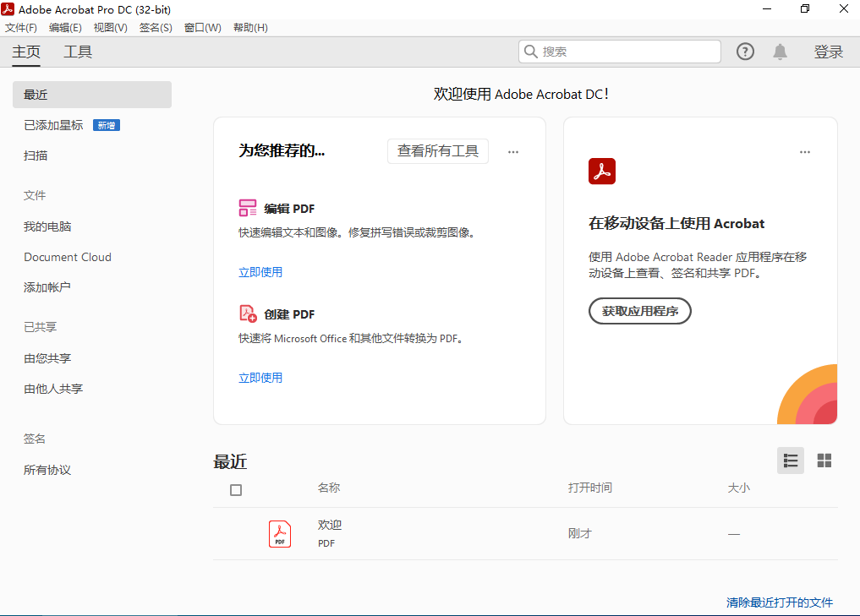Toggle the select-all checkbox in recent list
This screenshot has height=616, width=860.
(x=236, y=490)
